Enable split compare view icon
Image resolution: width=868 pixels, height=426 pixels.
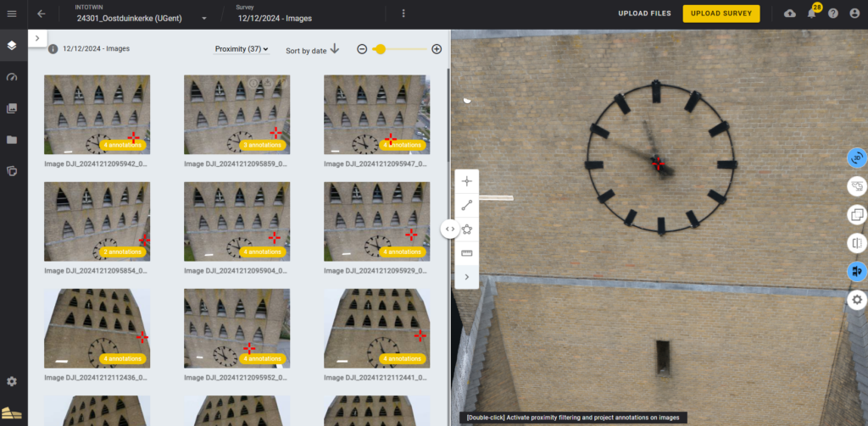[x=857, y=243]
